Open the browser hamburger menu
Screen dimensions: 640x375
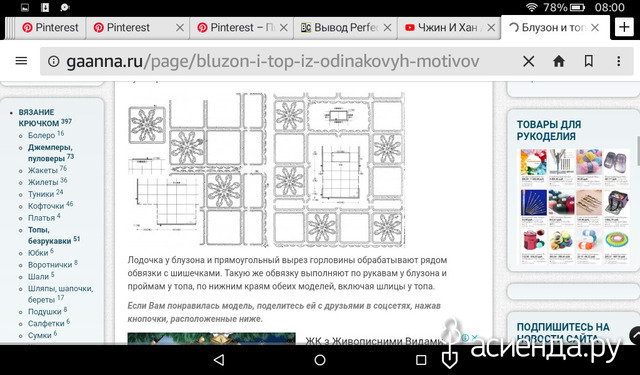click(x=21, y=61)
